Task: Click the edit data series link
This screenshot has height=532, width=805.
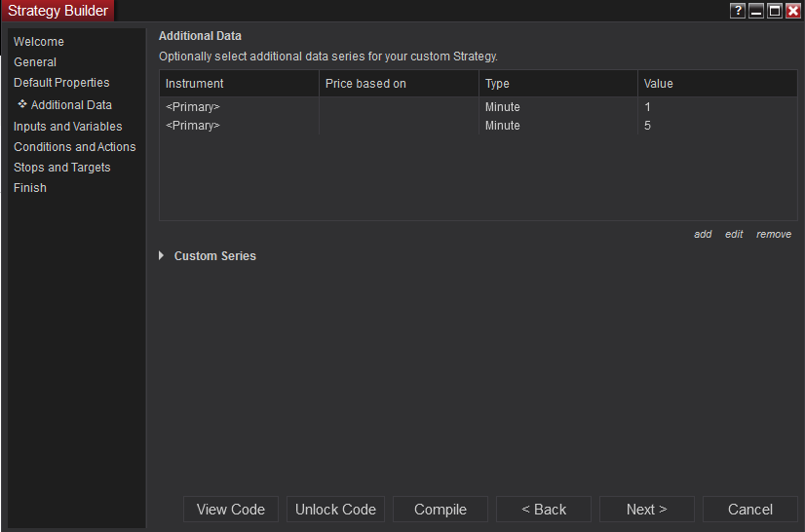Action: pos(734,235)
